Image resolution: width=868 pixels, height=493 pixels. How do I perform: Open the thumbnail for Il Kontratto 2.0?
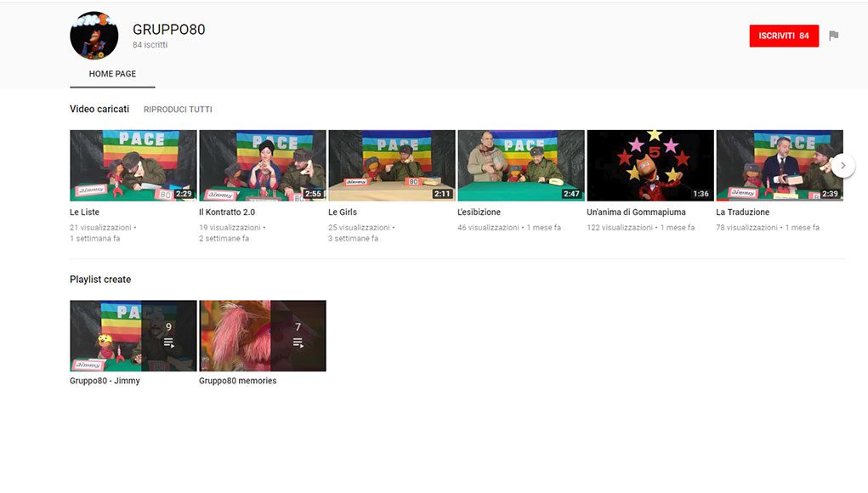[x=262, y=165]
